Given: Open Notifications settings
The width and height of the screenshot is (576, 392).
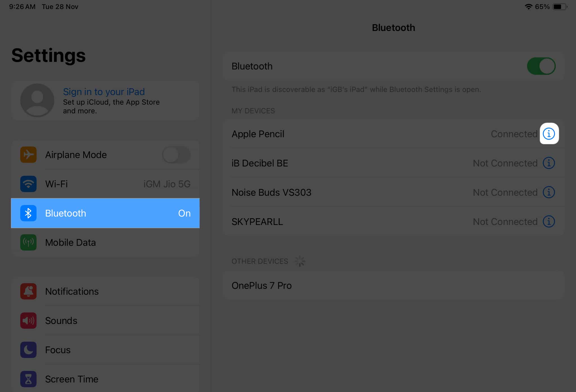Looking at the screenshot, I should click(105, 291).
